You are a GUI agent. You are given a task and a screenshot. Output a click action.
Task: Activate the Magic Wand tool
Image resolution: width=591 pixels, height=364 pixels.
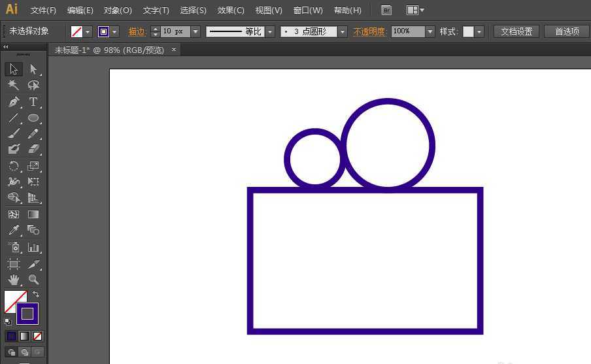(13, 86)
